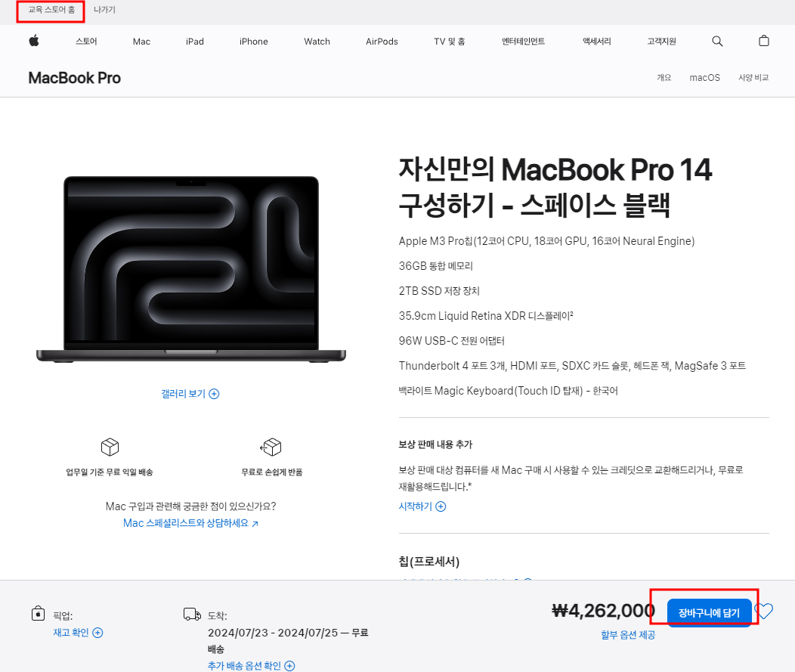The height and width of the screenshot is (672, 795).
Task: Open the shopping bag icon
Action: click(764, 42)
